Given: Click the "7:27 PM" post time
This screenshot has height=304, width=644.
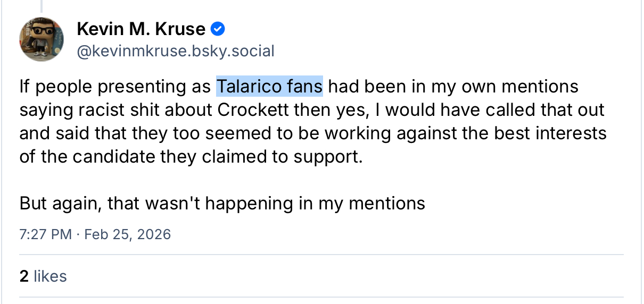Looking at the screenshot, I should coord(45,234).
